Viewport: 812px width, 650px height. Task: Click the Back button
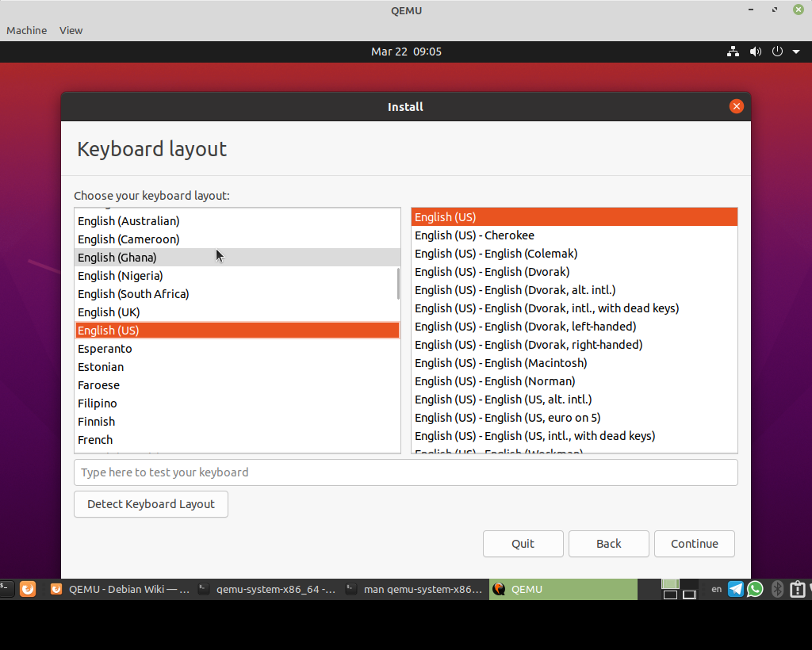pyautogui.click(x=608, y=544)
